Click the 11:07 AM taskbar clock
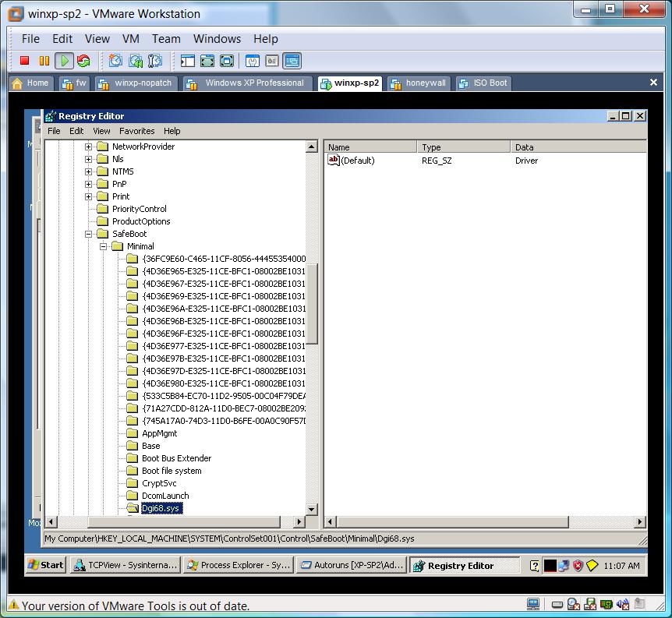Image resolution: width=672 pixels, height=618 pixels. pyautogui.click(x=621, y=566)
